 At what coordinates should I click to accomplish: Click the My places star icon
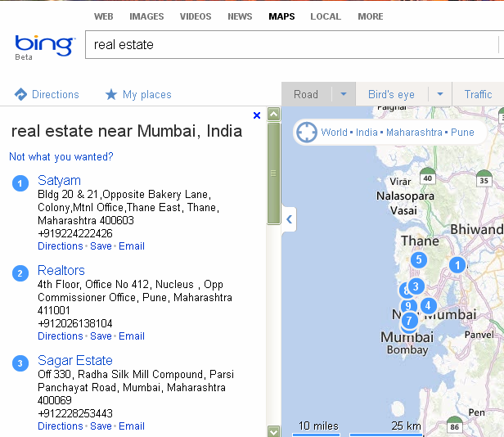(111, 94)
